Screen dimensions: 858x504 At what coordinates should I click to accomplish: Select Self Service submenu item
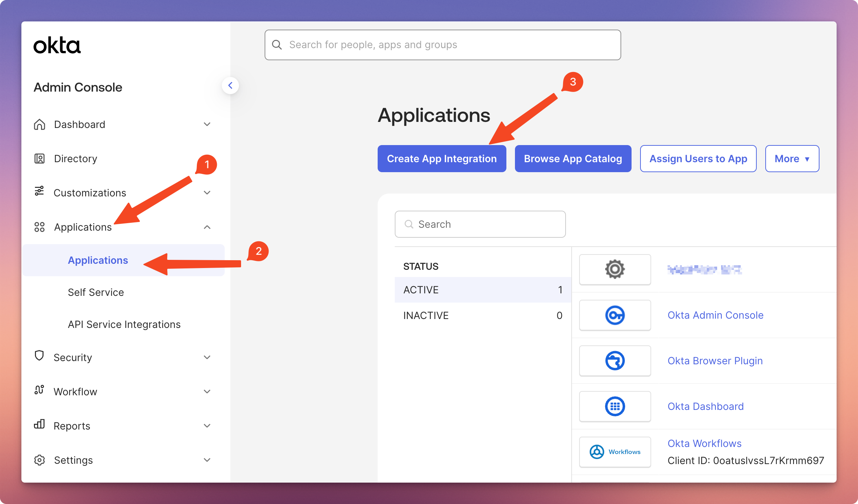coord(96,292)
